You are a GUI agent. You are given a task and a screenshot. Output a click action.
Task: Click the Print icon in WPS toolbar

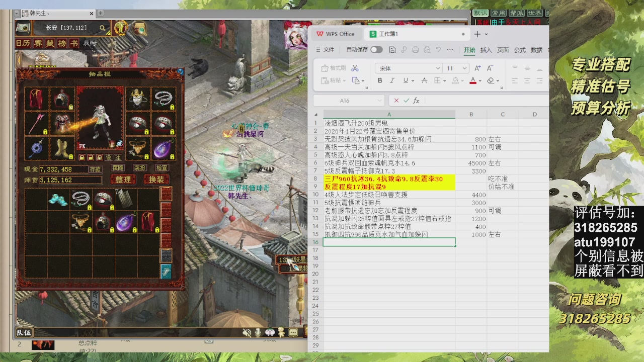pos(415,50)
